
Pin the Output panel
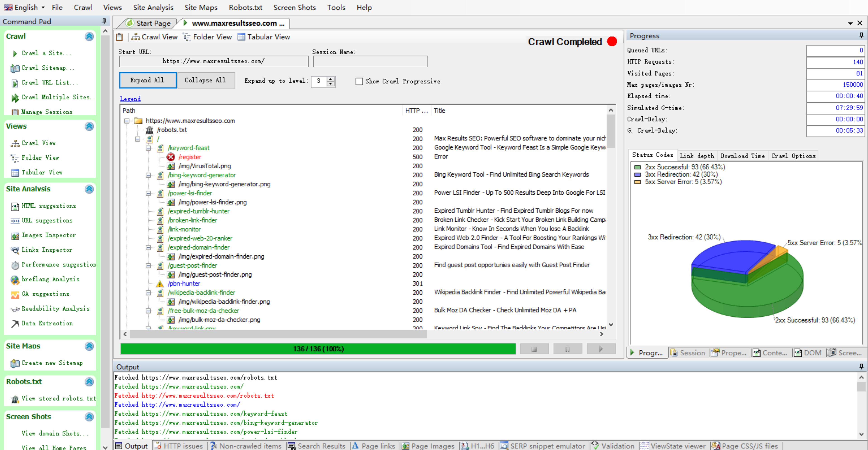(861, 366)
